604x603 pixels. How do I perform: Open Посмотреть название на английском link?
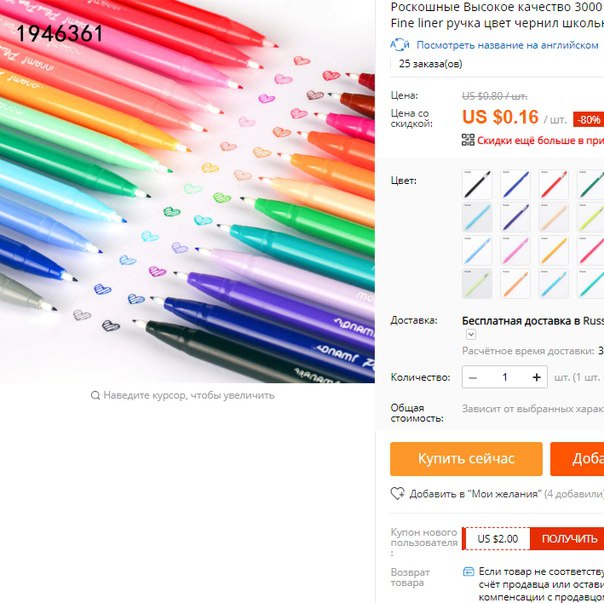507,45
